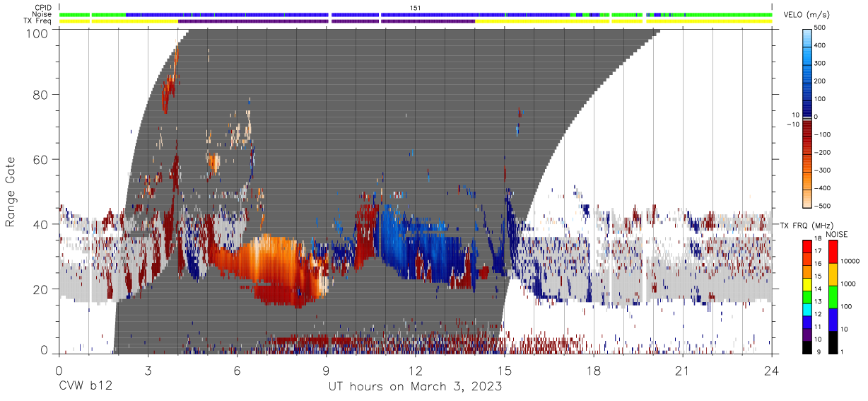Click the 24 tick on the UT hours axis

pos(772,371)
